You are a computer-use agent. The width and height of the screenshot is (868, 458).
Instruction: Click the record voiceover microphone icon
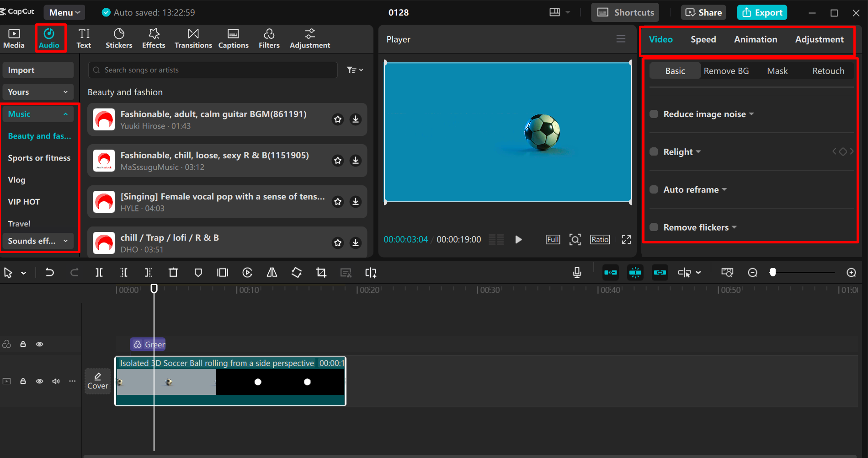click(576, 272)
